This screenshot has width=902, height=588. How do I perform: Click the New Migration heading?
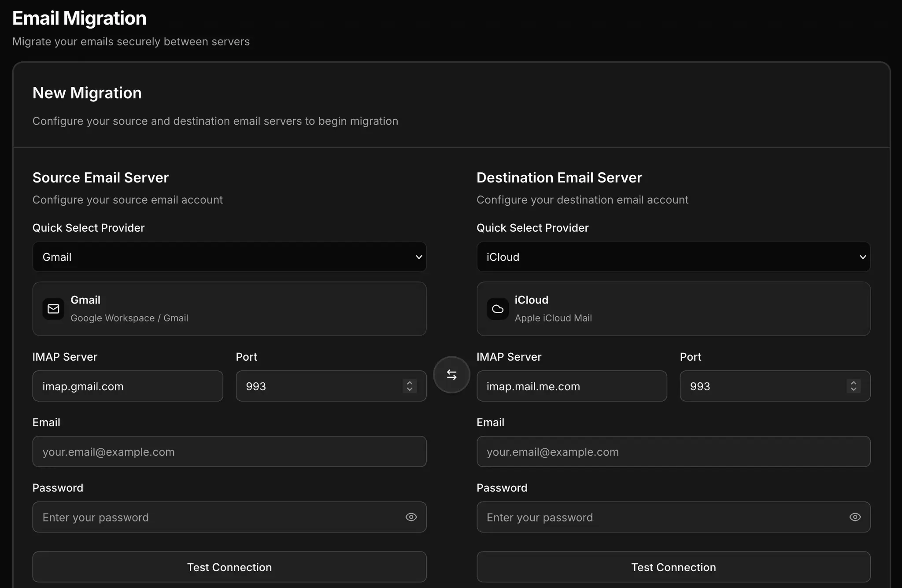[87, 93]
